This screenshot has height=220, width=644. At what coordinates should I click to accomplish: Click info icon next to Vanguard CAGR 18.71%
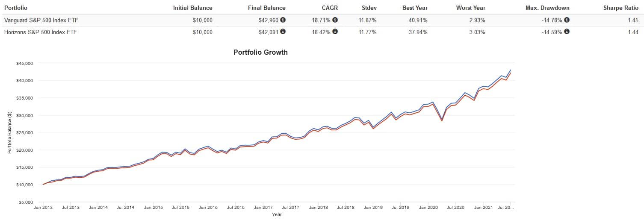coord(335,20)
